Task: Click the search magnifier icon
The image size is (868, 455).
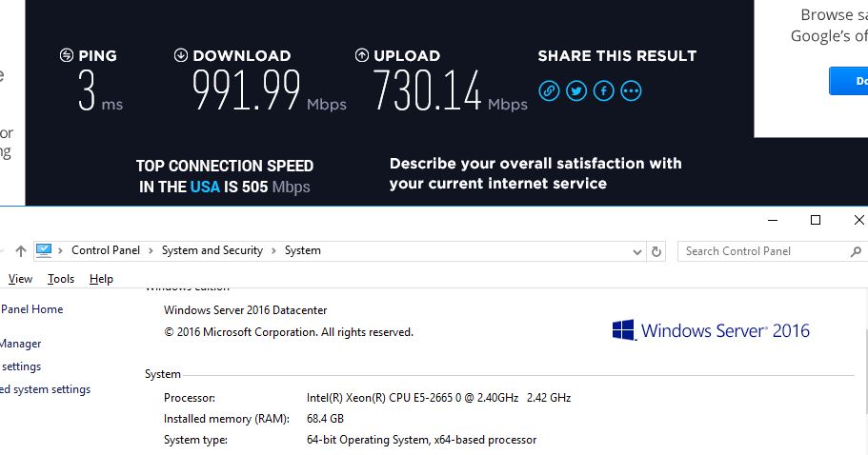Action: [x=855, y=251]
